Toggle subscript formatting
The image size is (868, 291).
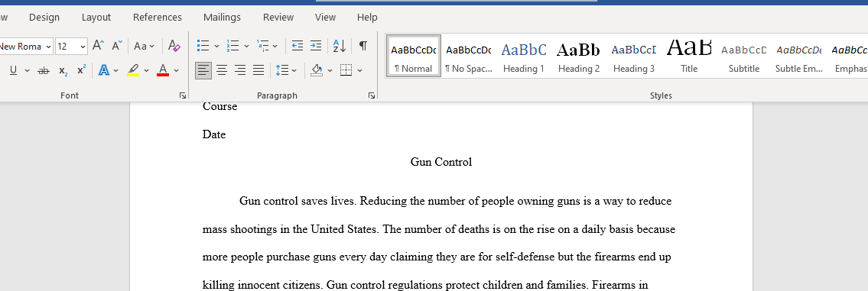63,70
